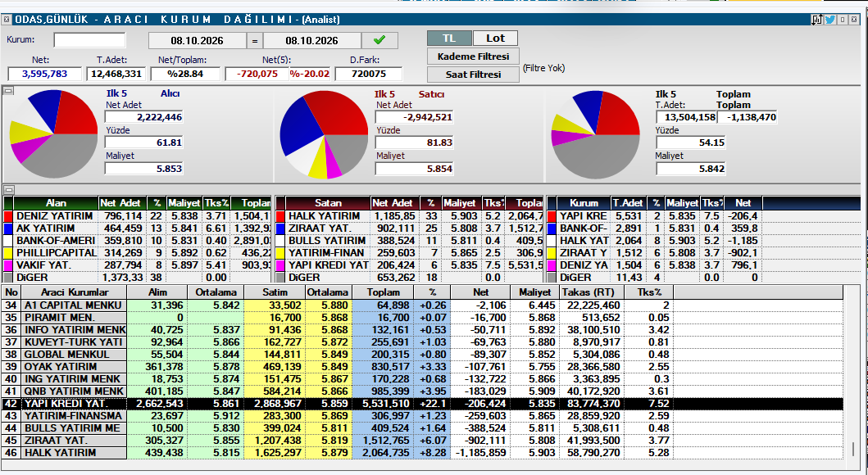The height and width of the screenshot is (475, 868).
Task: Sort bottom table by Satim column
Action: click(x=275, y=292)
